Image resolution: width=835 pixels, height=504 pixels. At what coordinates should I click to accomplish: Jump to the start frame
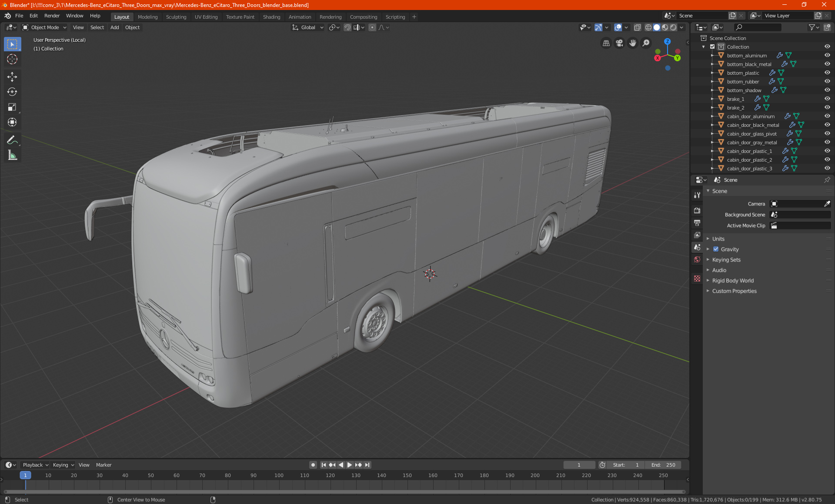(324, 465)
